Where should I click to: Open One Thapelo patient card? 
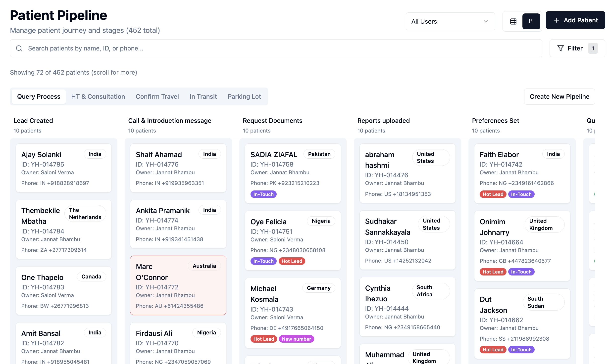64,291
